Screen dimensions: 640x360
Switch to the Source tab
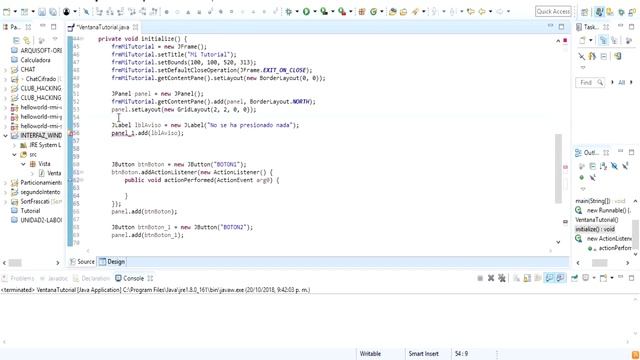[x=82, y=262]
